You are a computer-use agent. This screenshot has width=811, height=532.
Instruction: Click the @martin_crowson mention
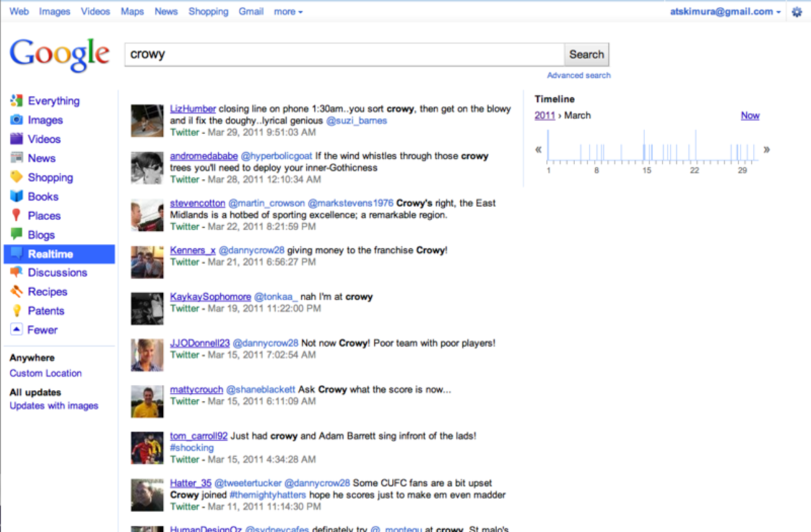point(266,203)
